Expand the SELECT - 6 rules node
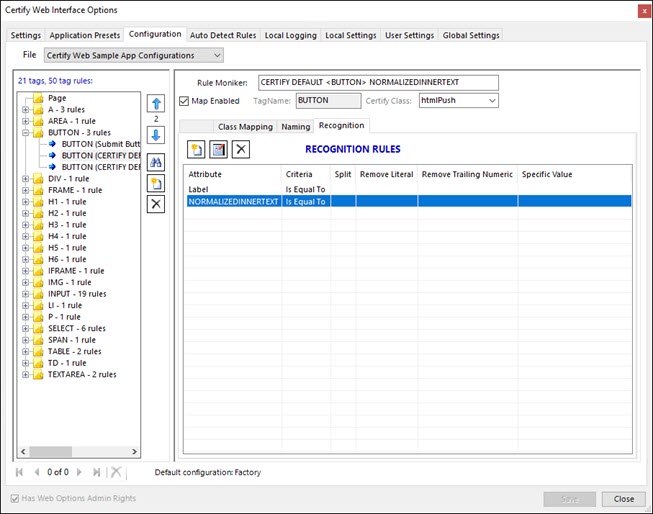 [25, 328]
